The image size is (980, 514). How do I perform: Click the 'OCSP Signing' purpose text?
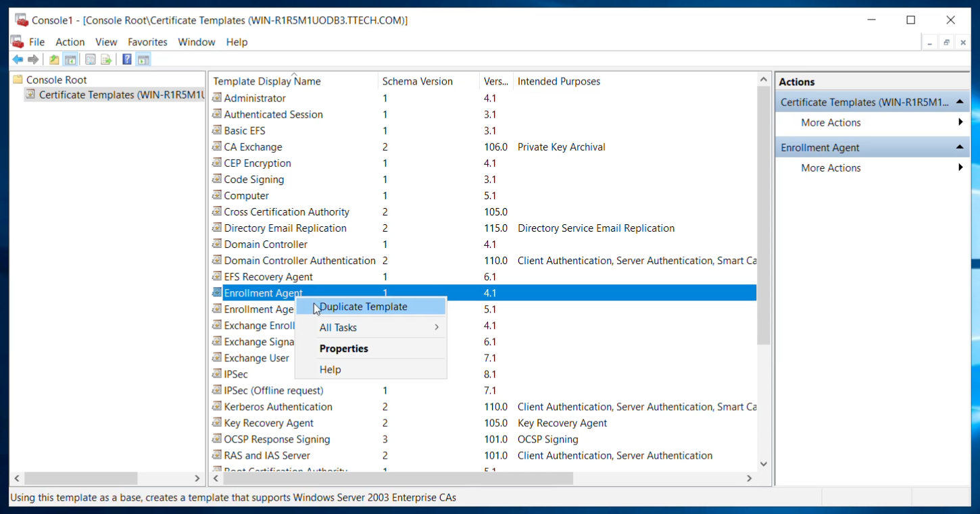[548, 439]
